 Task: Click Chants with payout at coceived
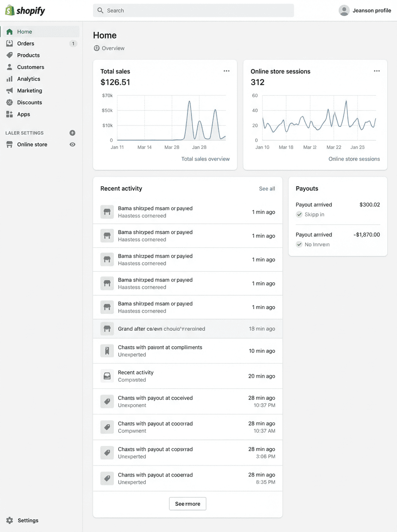[x=155, y=398]
